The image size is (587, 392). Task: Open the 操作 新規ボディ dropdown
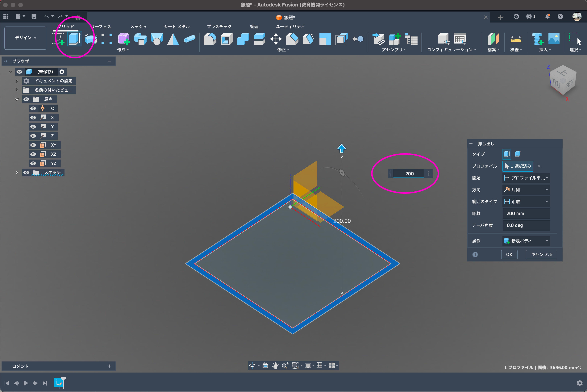point(526,241)
